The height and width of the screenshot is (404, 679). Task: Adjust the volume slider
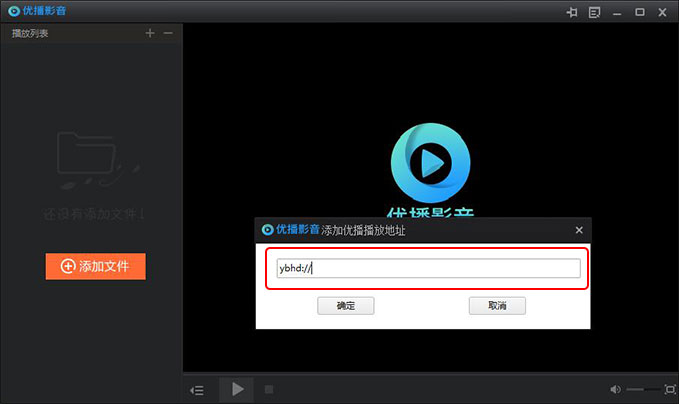click(643, 389)
